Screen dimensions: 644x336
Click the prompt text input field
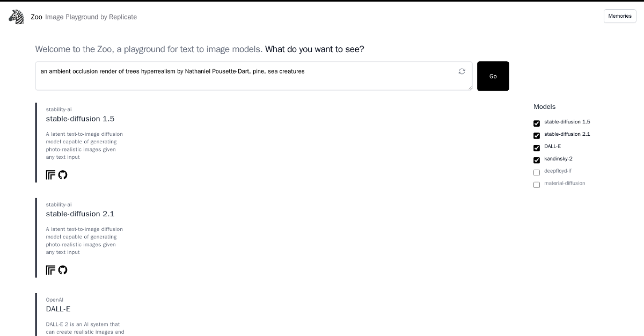pyautogui.click(x=254, y=76)
